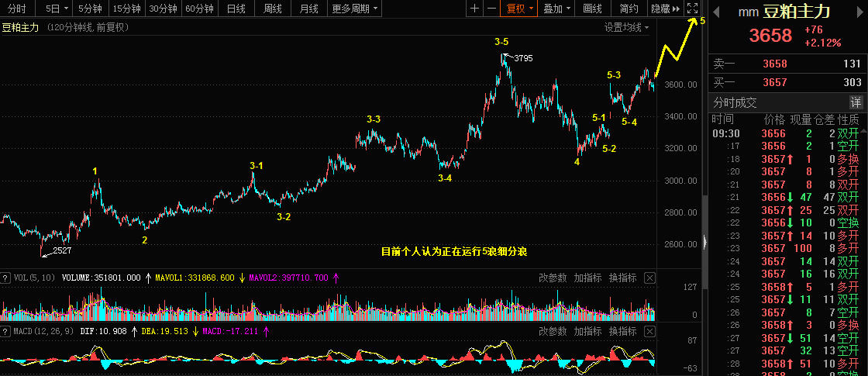
Task: Click the 2527 low price label
Action: point(62,251)
